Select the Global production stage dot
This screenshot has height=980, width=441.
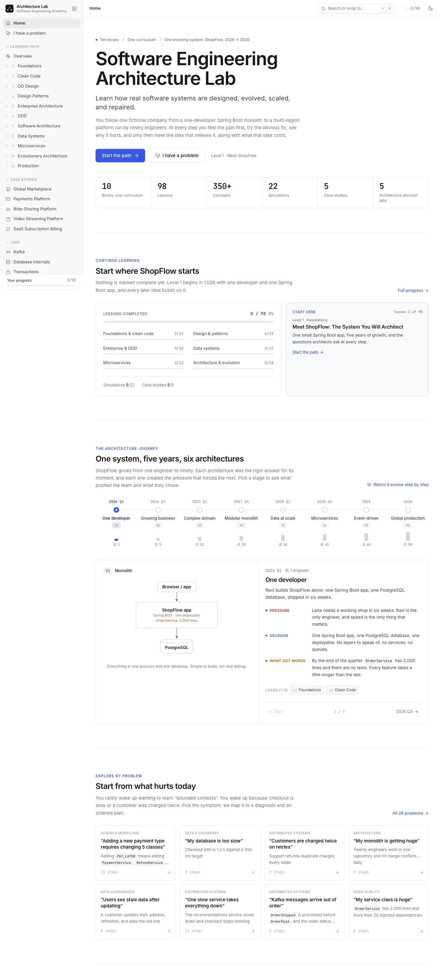[x=408, y=510]
